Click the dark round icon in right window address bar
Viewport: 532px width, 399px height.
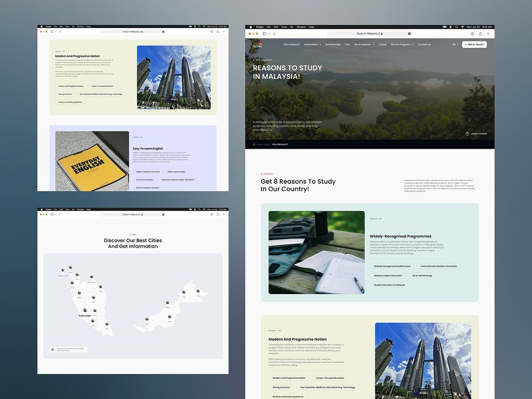409,33
